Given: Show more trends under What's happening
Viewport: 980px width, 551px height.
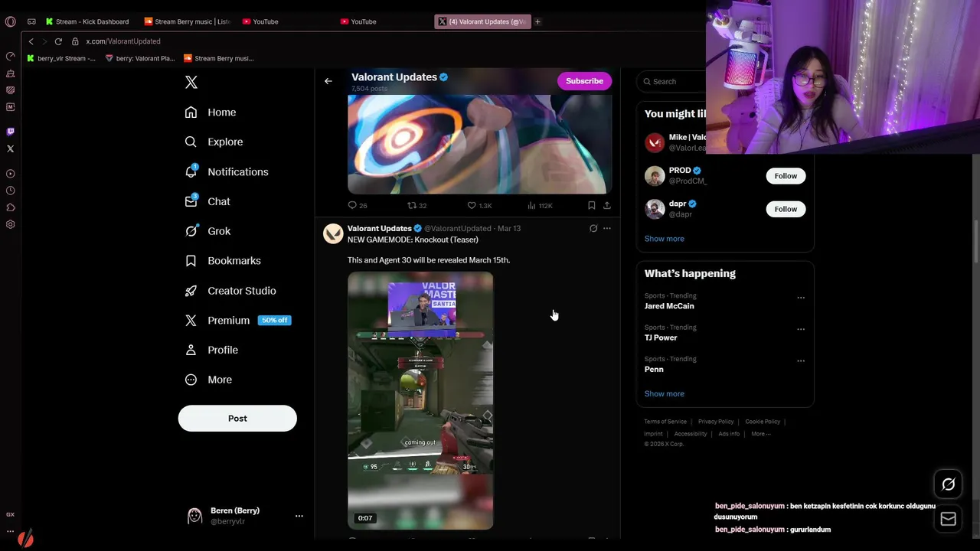Looking at the screenshot, I should pyautogui.click(x=664, y=394).
